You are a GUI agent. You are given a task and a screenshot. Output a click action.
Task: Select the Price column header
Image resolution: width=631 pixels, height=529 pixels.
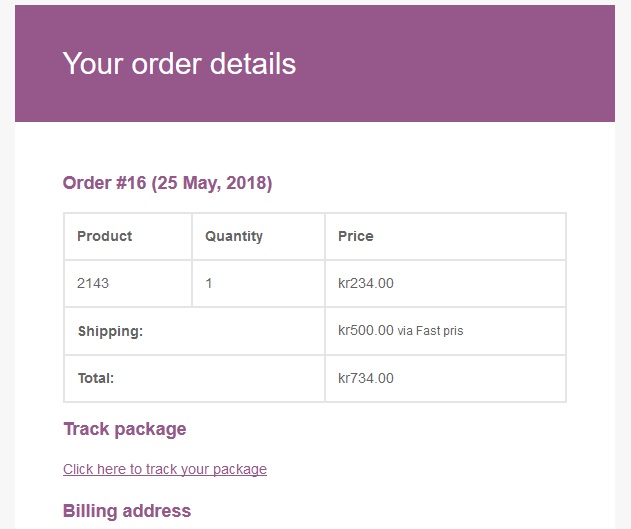356,236
